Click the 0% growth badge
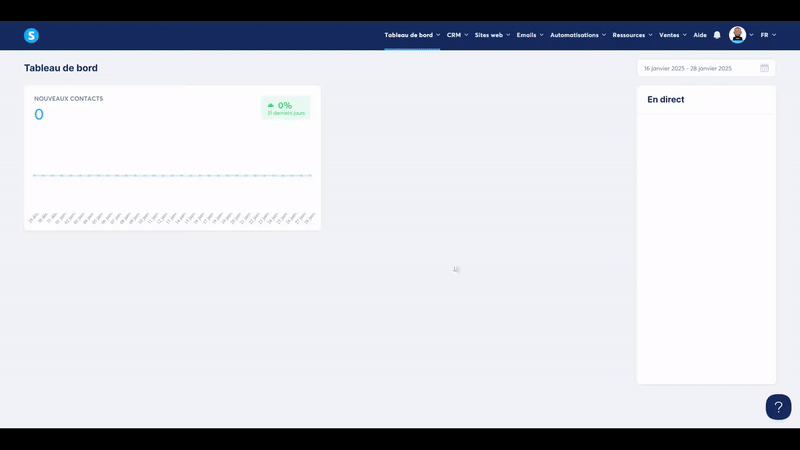The height and width of the screenshot is (450, 800). pos(286,108)
